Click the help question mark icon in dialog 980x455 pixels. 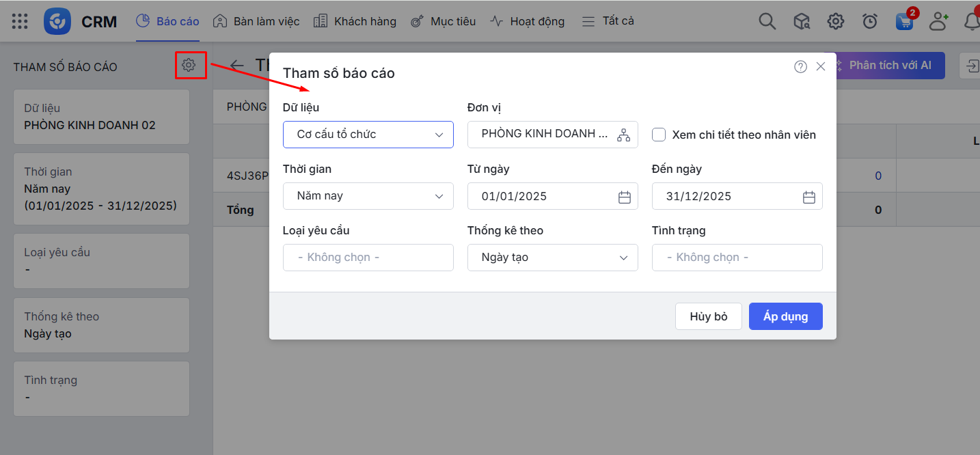(x=800, y=66)
